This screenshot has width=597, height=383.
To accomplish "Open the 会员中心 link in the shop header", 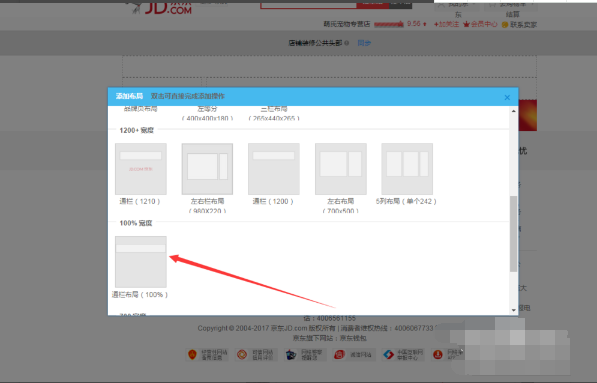I will coord(480,24).
